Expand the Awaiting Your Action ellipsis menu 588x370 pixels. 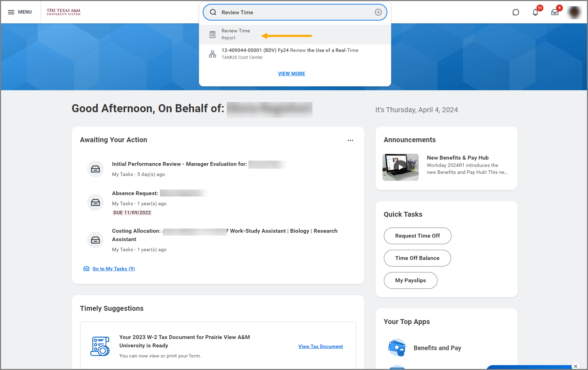[x=350, y=140]
